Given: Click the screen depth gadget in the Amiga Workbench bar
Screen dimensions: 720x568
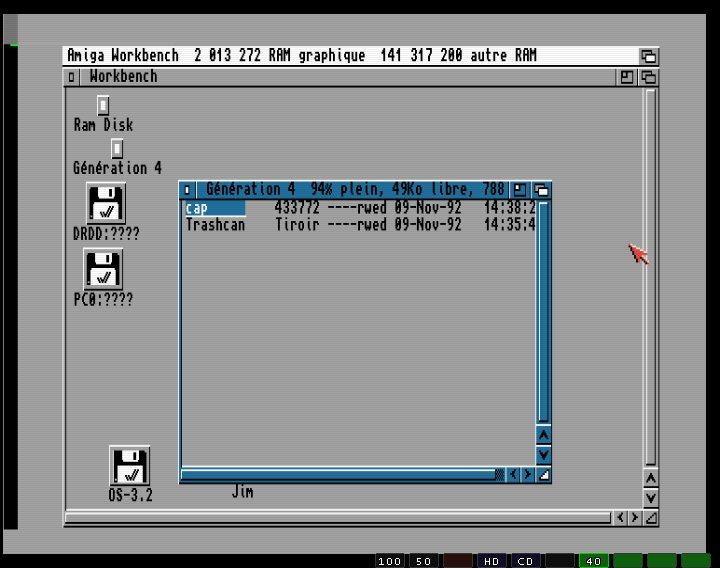Looking at the screenshot, I should coord(648,56).
